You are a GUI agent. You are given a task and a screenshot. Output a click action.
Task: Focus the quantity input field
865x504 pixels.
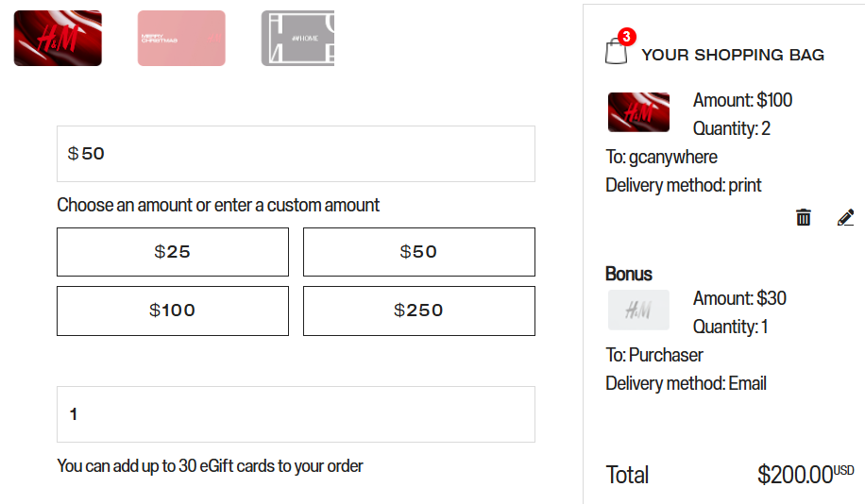point(296,414)
